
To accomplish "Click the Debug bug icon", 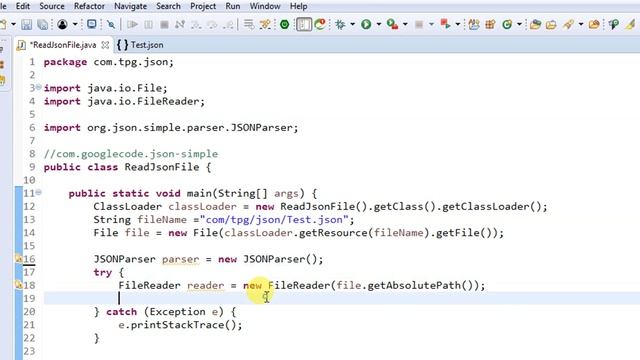I will [x=340, y=24].
